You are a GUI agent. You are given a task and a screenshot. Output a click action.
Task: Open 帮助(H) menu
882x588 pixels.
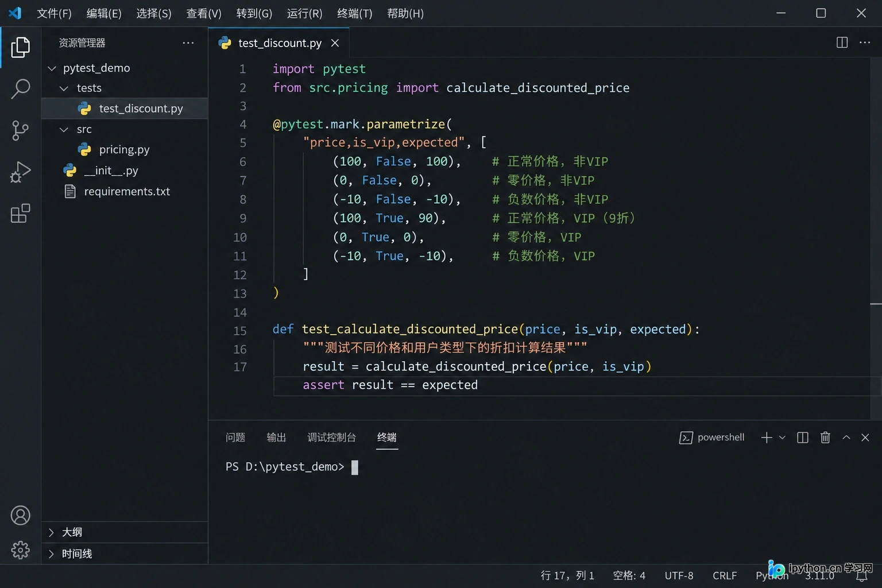point(405,13)
